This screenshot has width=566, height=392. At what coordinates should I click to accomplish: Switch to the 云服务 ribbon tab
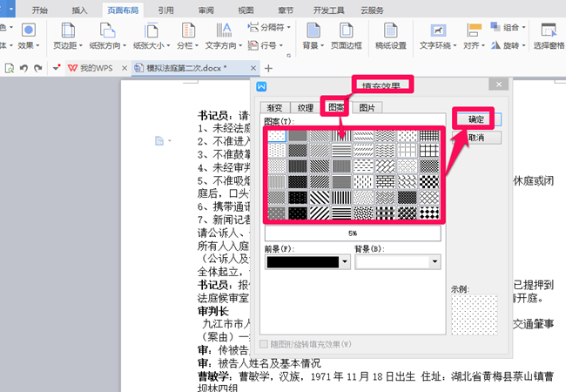(372, 10)
